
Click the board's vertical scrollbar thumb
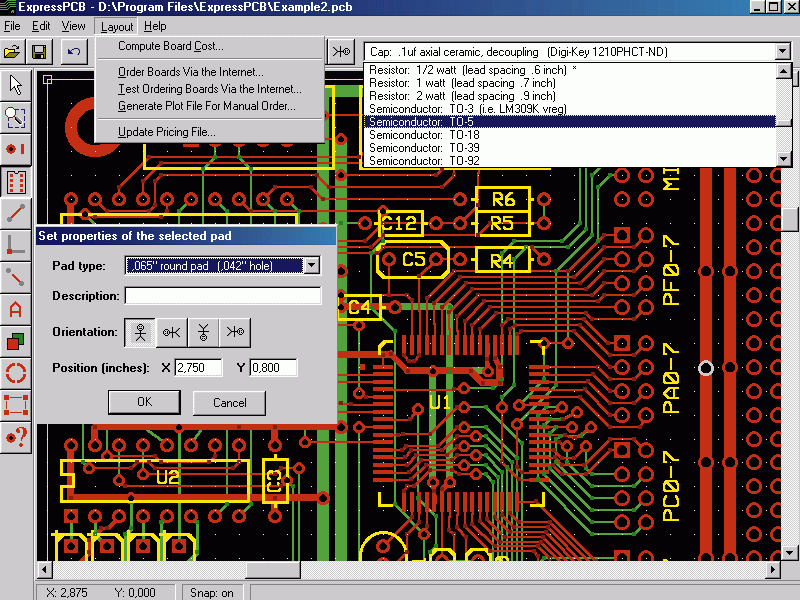790,220
